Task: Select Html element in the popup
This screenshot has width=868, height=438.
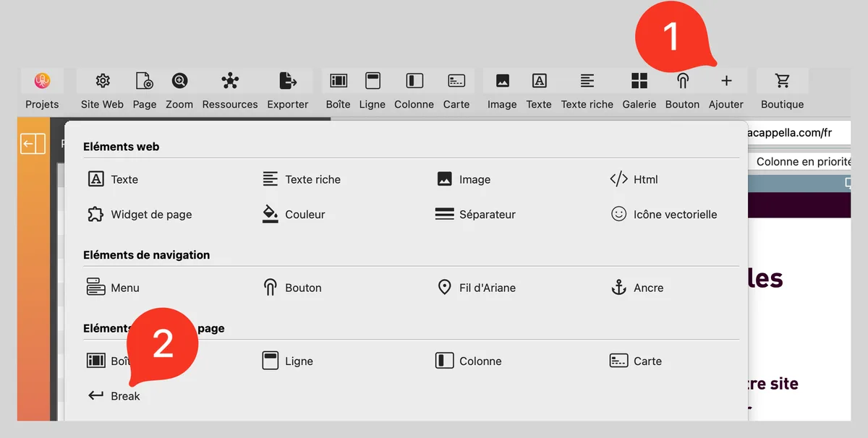Action: coord(634,179)
